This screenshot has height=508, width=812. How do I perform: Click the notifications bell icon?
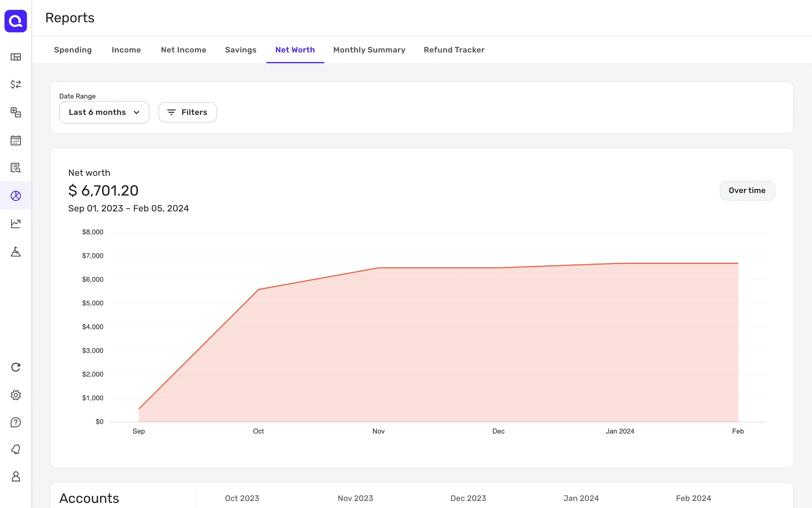[x=16, y=449]
